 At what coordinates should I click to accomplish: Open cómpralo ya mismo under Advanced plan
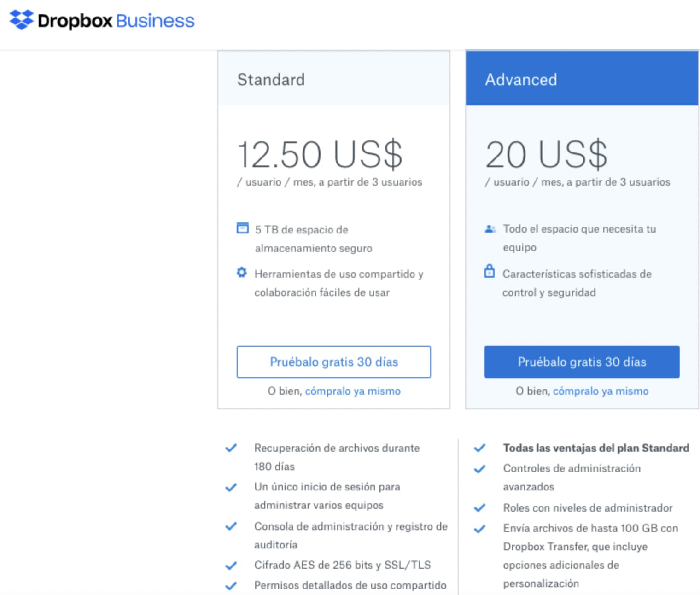coord(601,391)
